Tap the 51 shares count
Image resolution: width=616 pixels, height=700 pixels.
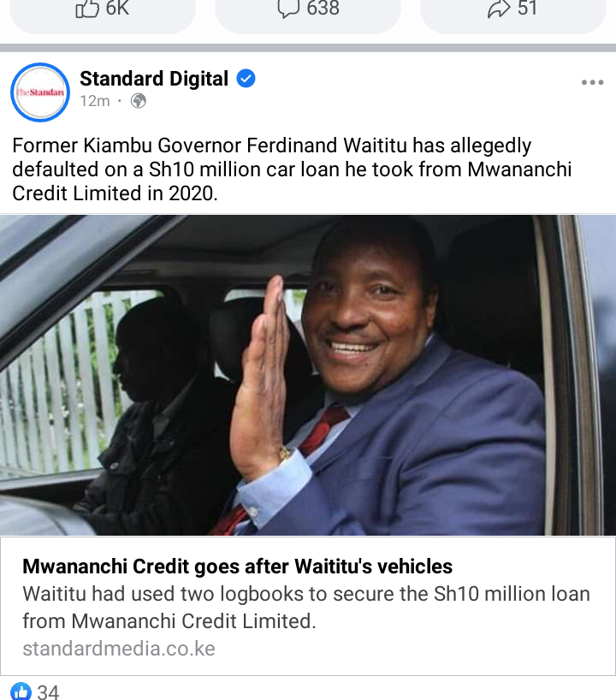527,9
